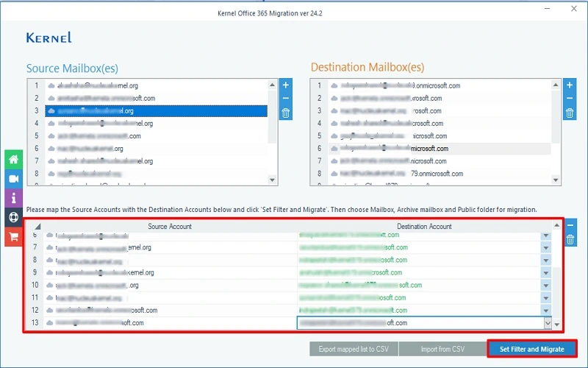588x368 pixels.
Task: Delete destination mailboxes with trash icon
Action: [x=569, y=113]
